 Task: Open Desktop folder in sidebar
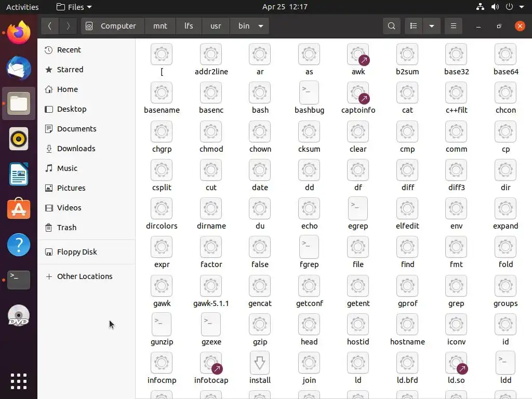(x=86, y=109)
